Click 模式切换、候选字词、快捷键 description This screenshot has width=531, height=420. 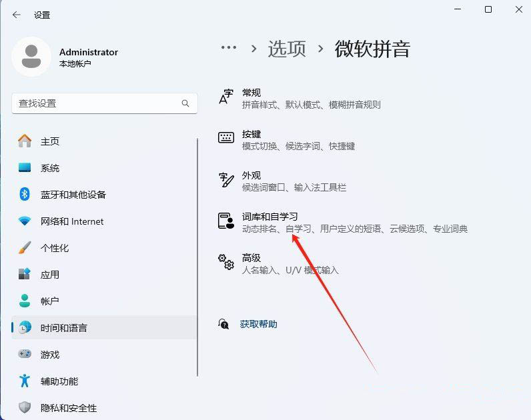point(298,146)
